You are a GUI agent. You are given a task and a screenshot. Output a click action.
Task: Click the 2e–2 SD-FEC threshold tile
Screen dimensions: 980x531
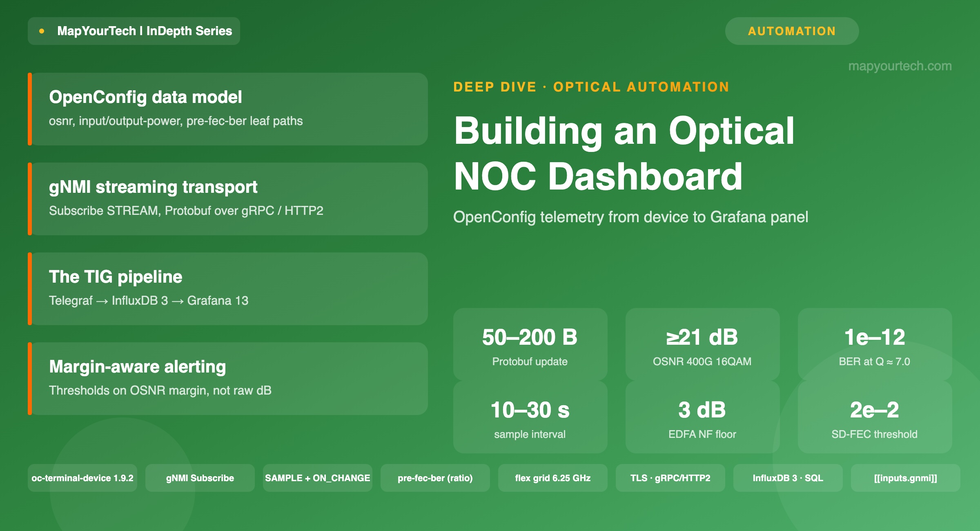(875, 417)
